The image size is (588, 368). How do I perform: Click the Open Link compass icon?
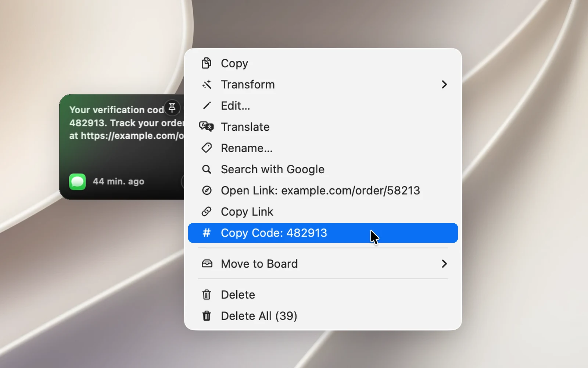[x=207, y=190]
